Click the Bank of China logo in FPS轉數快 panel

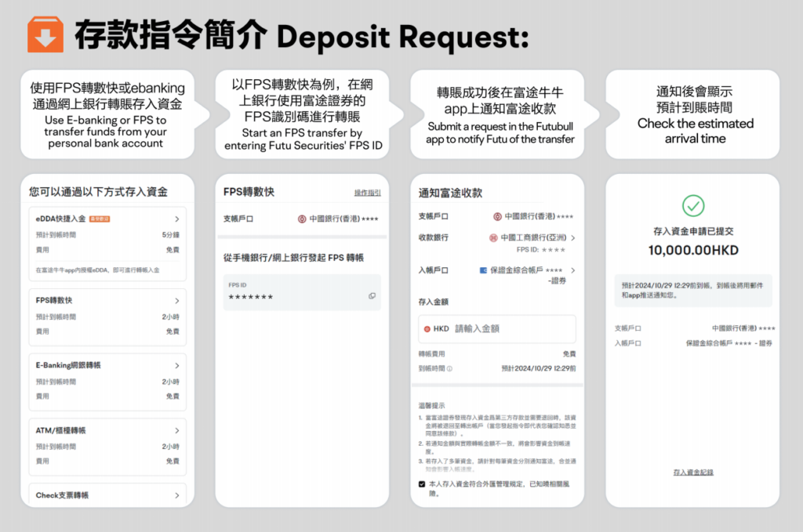point(302,219)
